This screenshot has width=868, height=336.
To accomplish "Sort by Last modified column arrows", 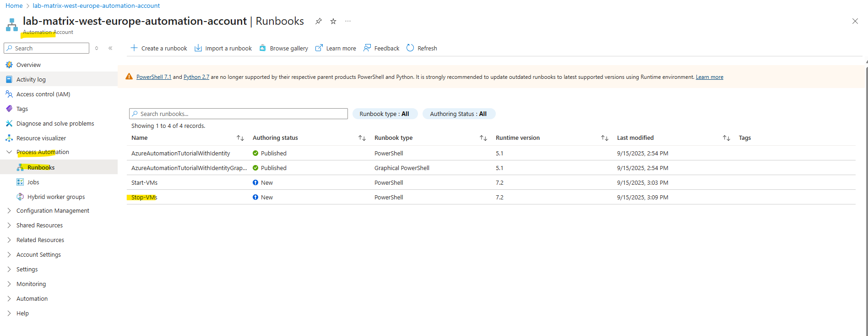I will (x=727, y=138).
